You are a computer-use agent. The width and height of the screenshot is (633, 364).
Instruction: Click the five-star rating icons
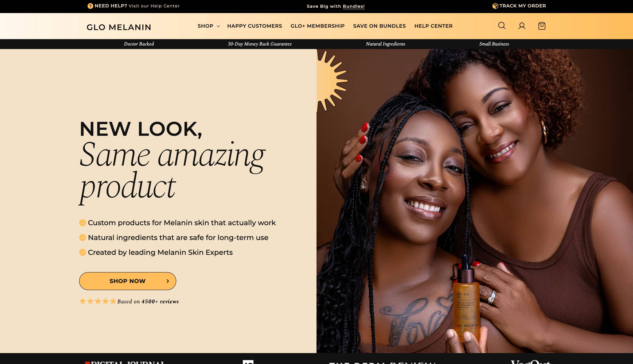click(x=98, y=301)
